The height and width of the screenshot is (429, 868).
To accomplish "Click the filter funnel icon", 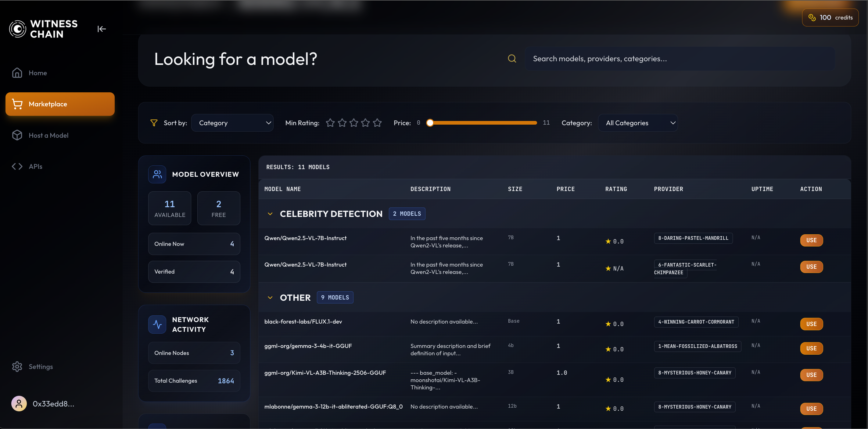I will [x=154, y=123].
